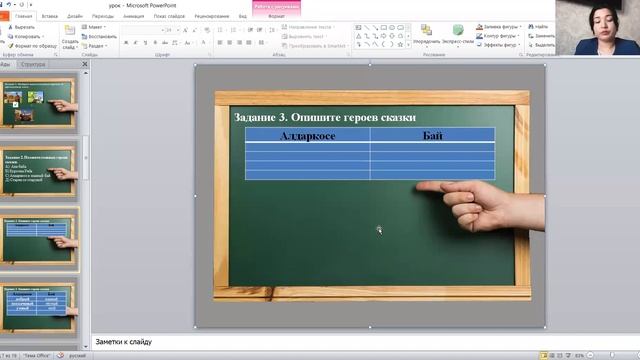Open the font size dropdown
This screenshot has height=360, width=640.
(178, 30)
